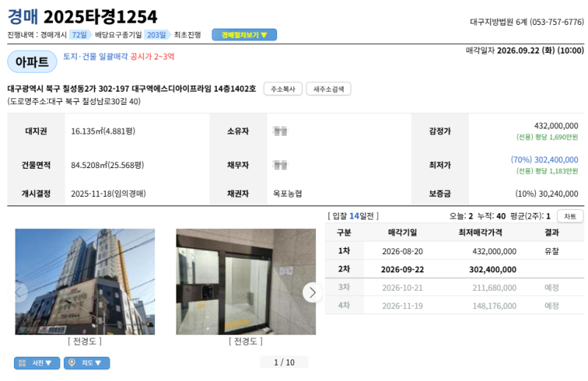Click the 2차 row date 2026-09-22

[x=402, y=269]
